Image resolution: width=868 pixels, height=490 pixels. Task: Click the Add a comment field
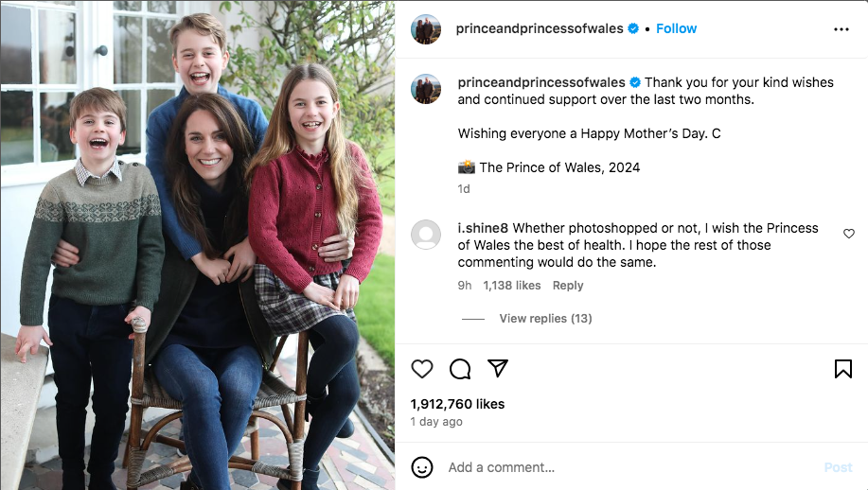tap(625, 467)
